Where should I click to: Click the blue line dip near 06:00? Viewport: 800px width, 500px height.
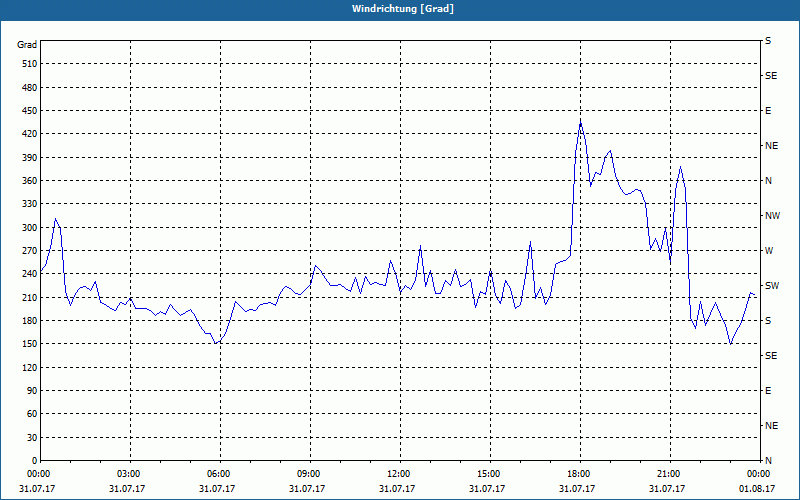click(216, 343)
